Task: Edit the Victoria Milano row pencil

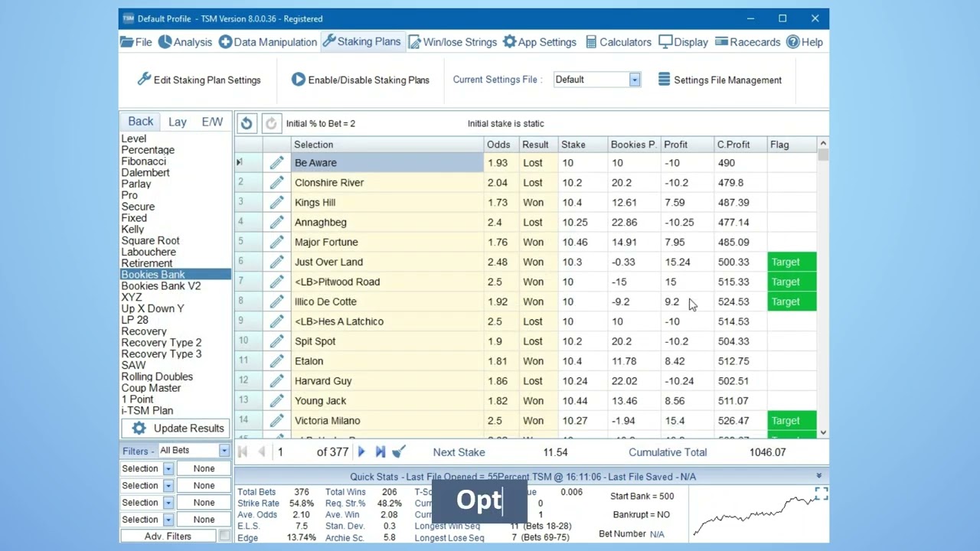Action: pyautogui.click(x=276, y=421)
